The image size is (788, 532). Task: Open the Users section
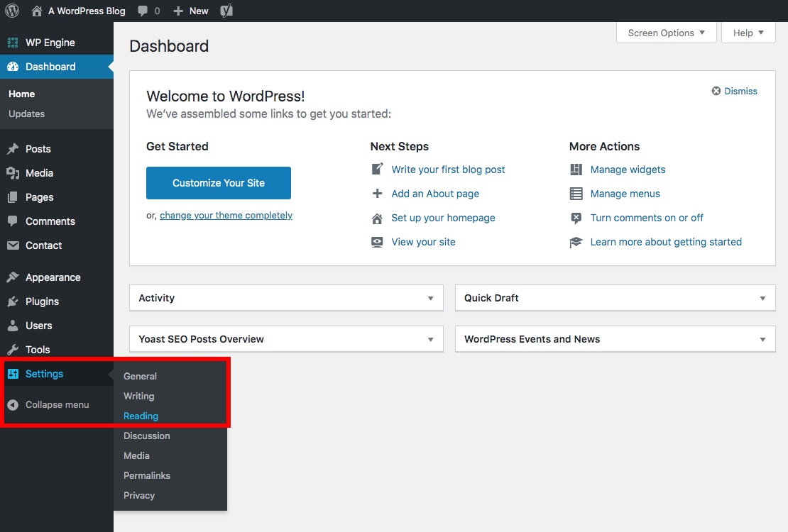click(39, 326)
